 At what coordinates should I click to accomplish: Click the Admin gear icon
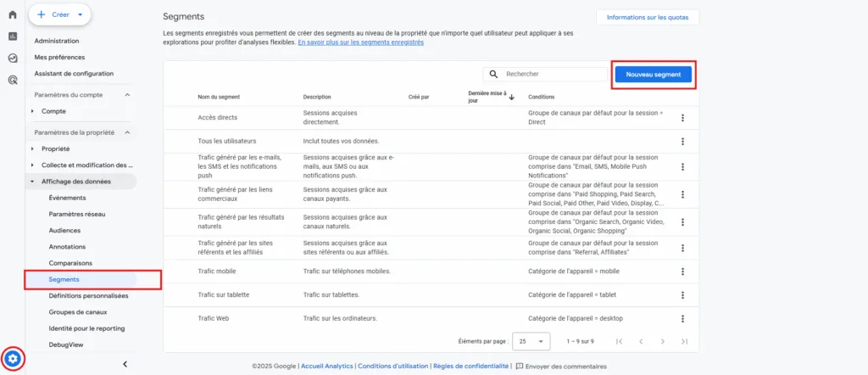[x=13, y=358]
